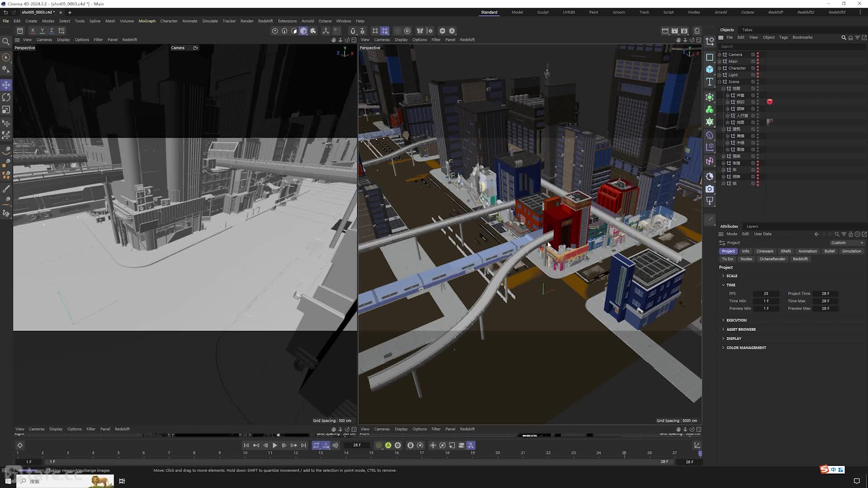Viewport: 868px width, 488px height.
Task: Record active objects keyframe
Action: 379,446
